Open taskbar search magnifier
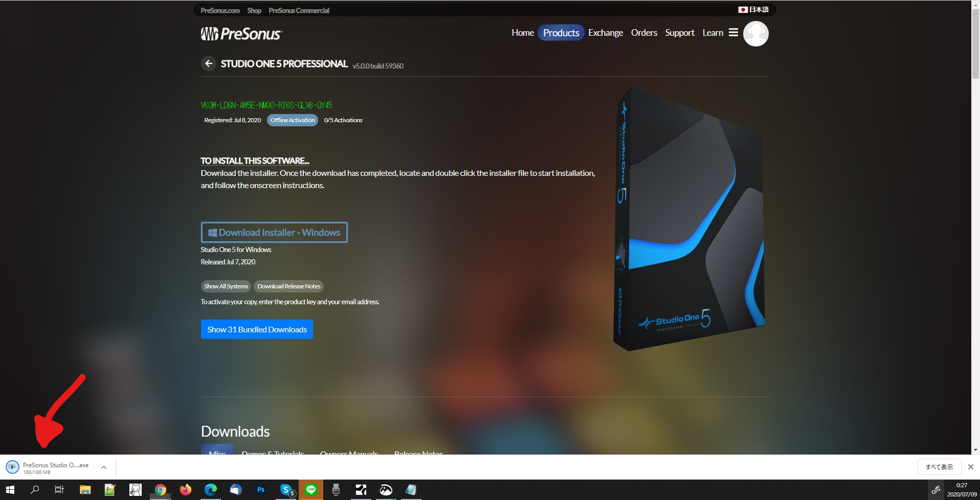The image size is (980, 500). pos(35,490)
